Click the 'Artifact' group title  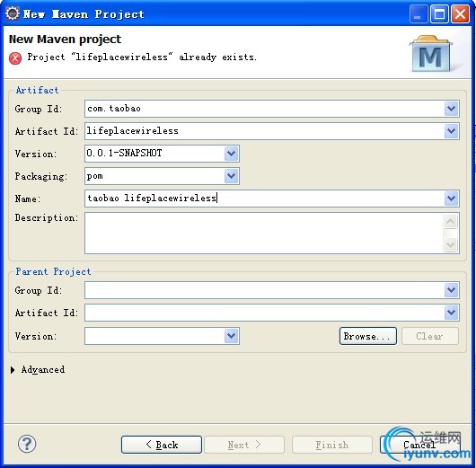(37, 90)
